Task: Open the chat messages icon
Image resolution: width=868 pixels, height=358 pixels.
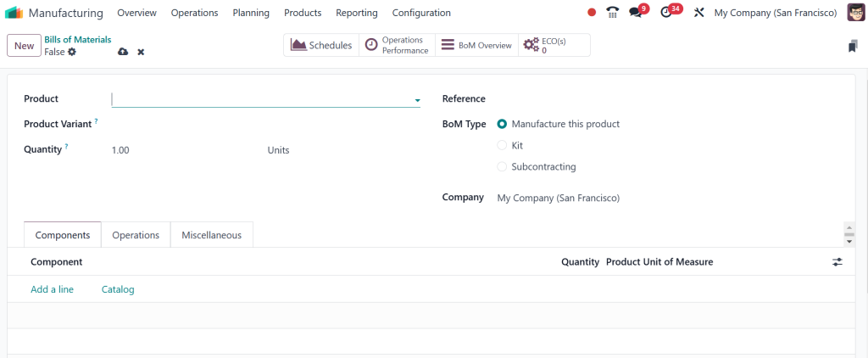Action: [636, 12]
